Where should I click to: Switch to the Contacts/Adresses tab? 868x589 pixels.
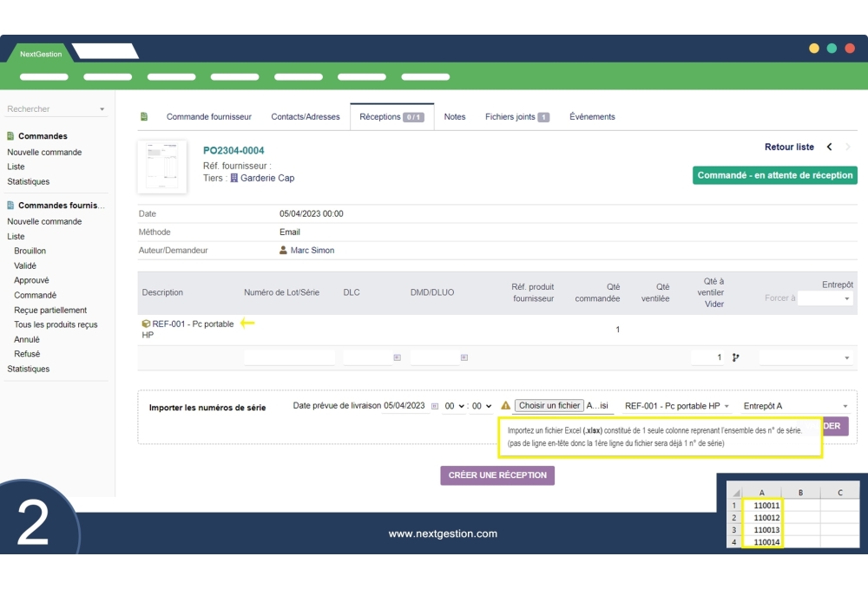click(x=306, y=117)
